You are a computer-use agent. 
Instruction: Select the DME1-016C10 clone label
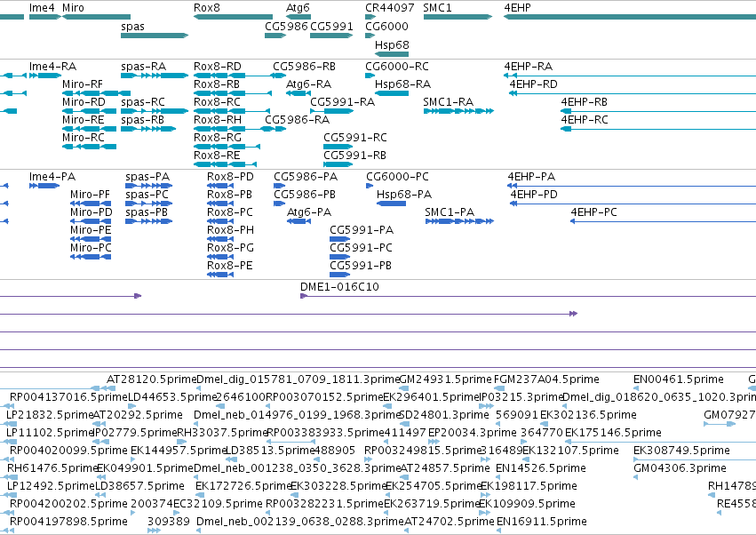[x=339, y=287]
